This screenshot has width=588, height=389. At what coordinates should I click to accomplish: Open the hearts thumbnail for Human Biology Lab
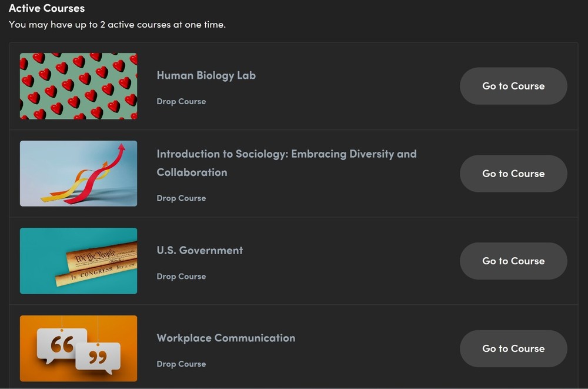pyautogui.click(x=78, y=86)
